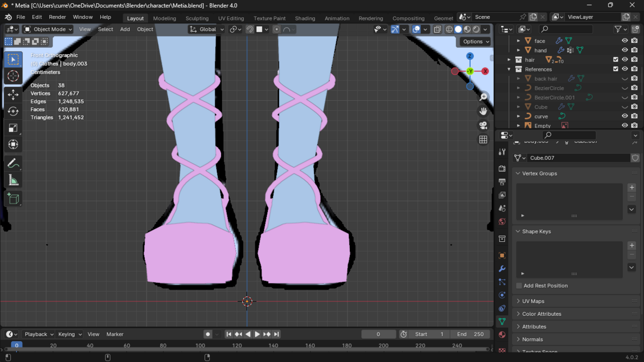Open the Physics properties tab
This screenshot has width=644, height=362.
click(502, 295)
